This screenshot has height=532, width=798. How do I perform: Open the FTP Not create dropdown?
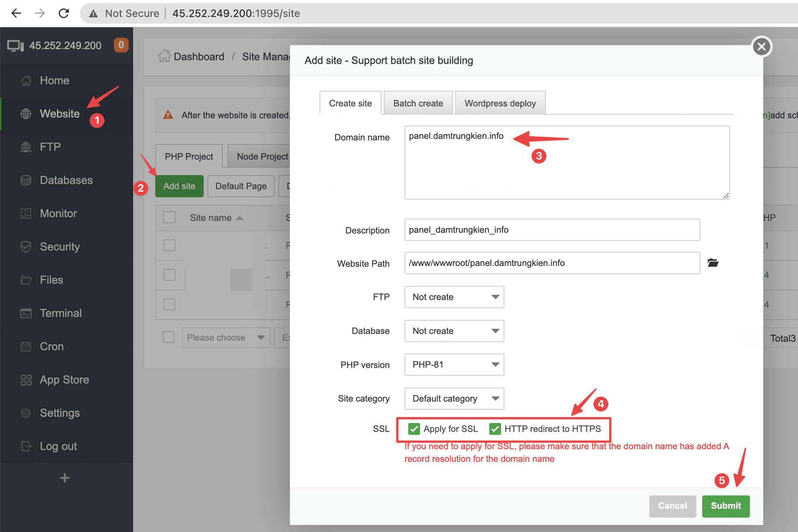pos(454,297)
